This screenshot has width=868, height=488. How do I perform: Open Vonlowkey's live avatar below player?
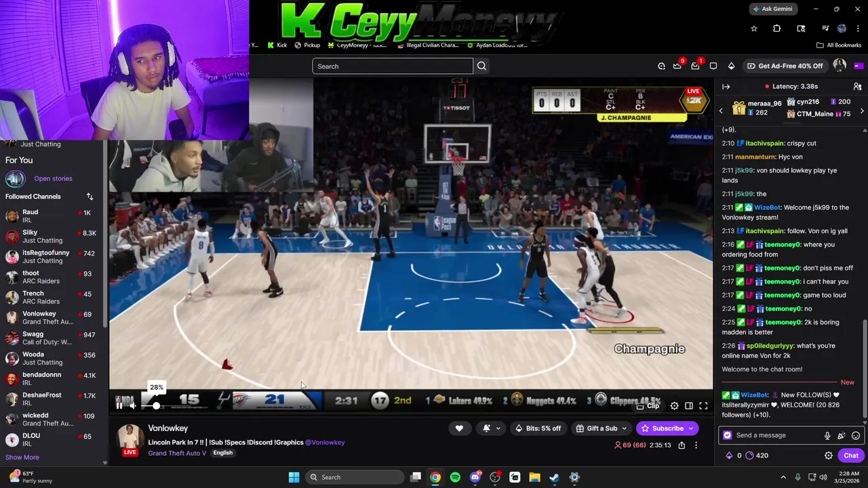(130, 440)
